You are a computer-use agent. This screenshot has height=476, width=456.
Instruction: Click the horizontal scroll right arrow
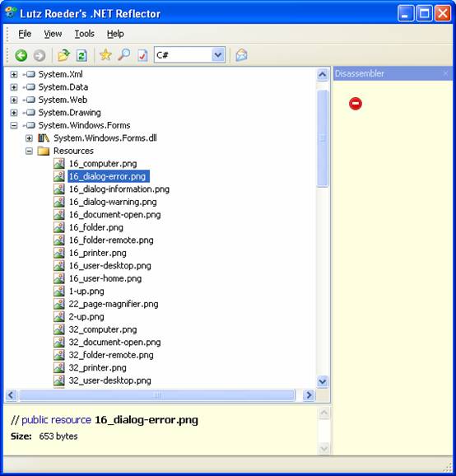[x=309, y=395]
